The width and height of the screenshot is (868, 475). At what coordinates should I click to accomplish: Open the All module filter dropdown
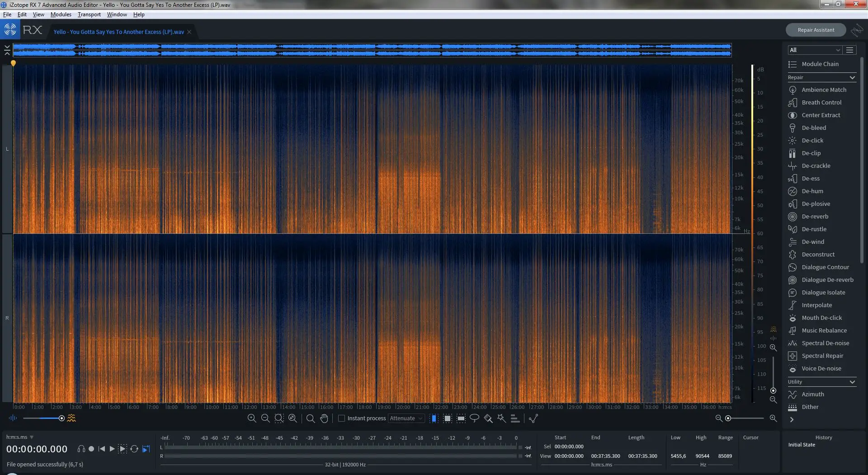click(815, 50)
